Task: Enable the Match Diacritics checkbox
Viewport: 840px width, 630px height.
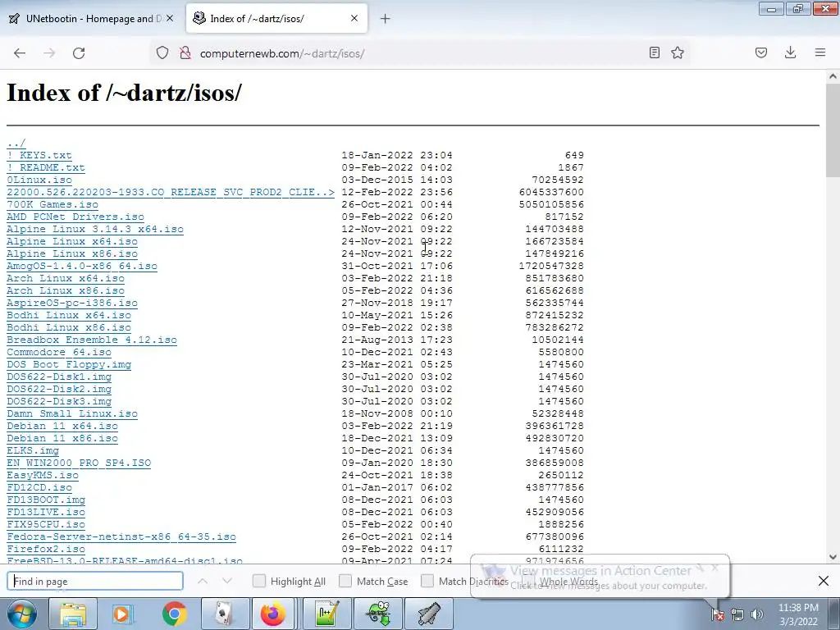Action: pos(427,581)
